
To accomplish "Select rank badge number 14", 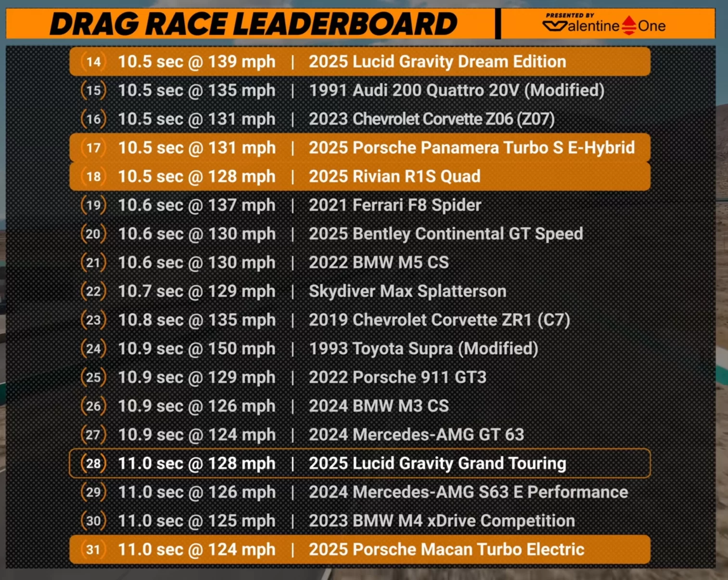I will pos(93,62).
